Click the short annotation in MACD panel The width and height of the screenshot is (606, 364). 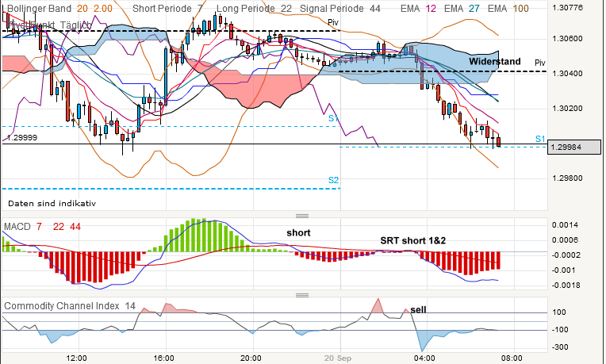298,233
